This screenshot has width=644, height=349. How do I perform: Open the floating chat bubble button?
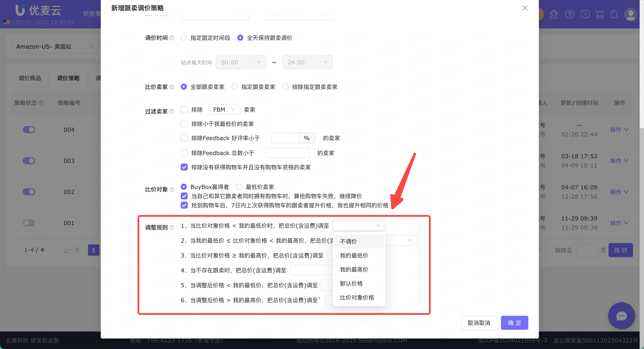tap(621, 316)
